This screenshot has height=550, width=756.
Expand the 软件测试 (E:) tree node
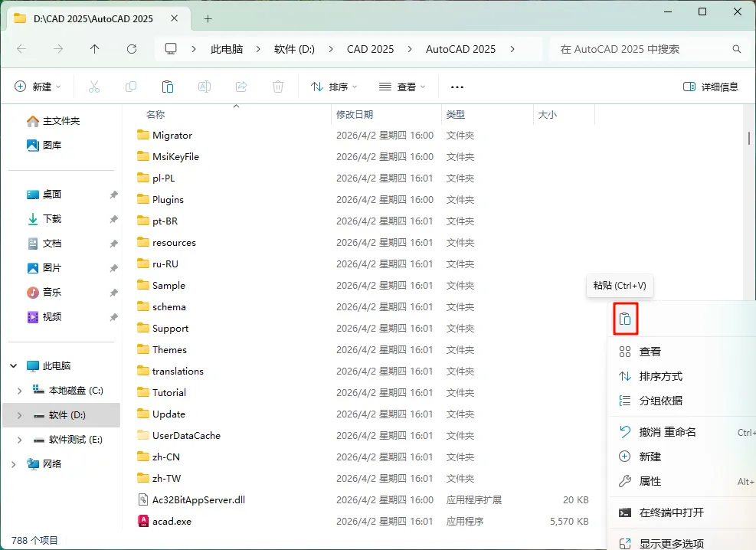click(19, 440)
